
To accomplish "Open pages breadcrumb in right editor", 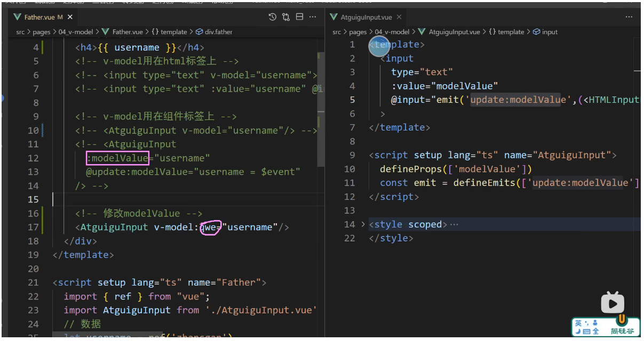I will pyautogui.click(x=357, y=32).
